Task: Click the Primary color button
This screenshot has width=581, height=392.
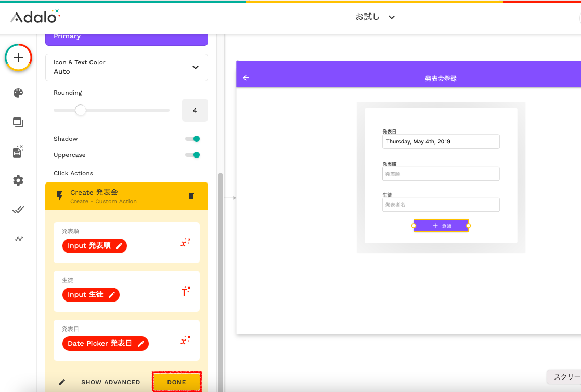Action: (x=126, y=40)
